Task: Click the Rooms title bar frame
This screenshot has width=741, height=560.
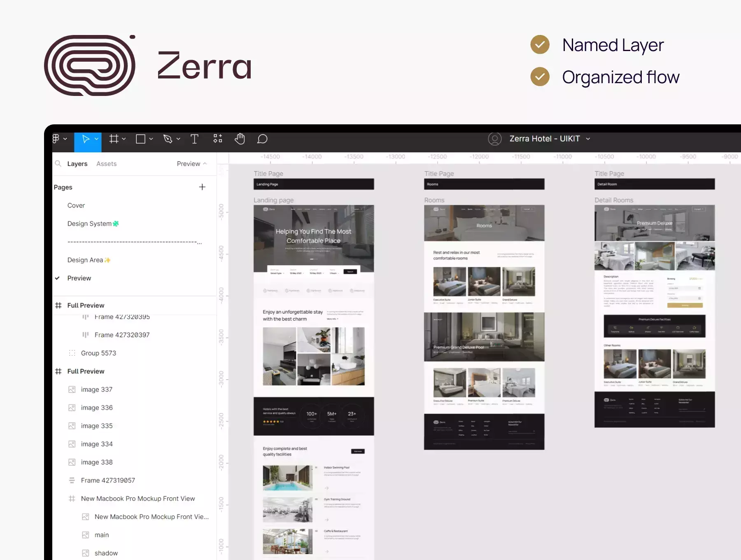Action: point(484,184)
